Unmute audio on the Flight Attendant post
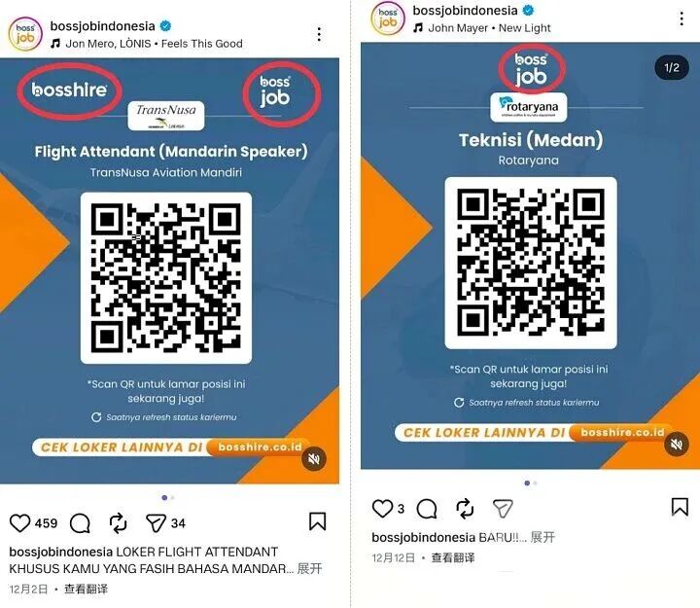Screen dimensions: 700x608 pyautogui.click(x=314, y=459)
